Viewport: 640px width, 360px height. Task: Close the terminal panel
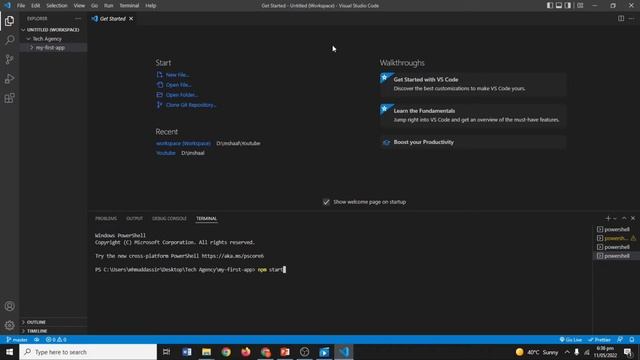(x=633, y=218)
